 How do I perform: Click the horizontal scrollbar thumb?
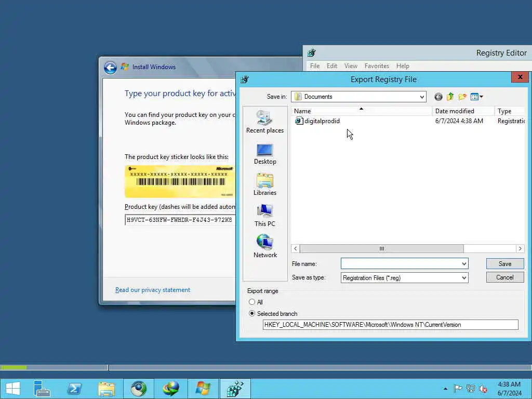pos(382,249)
